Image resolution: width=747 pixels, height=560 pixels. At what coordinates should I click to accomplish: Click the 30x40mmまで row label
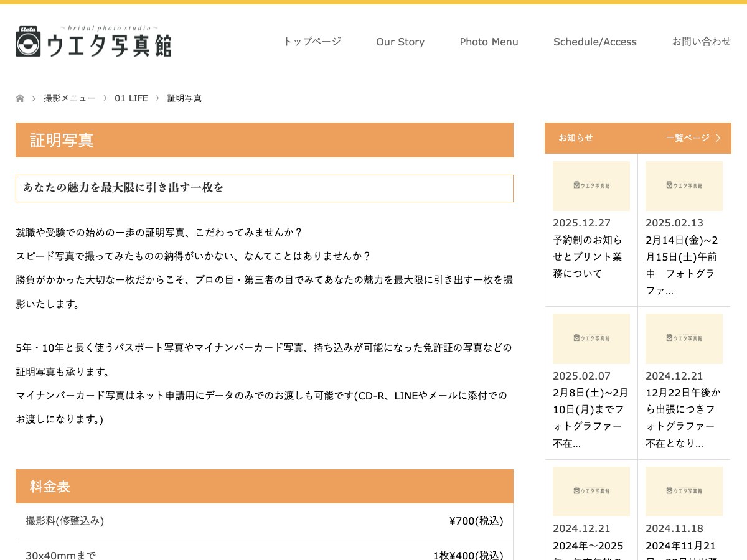tap(60, 554)
